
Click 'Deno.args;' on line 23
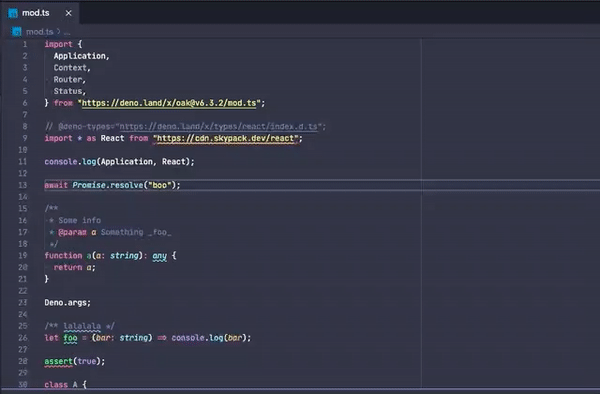tap(67, 303)
